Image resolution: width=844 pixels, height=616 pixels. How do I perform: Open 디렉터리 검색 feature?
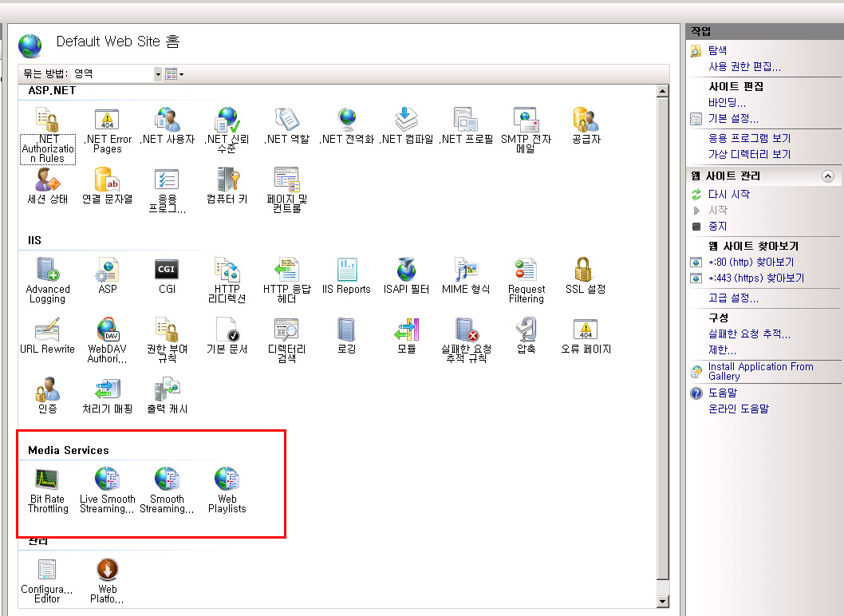coord(286,340)
